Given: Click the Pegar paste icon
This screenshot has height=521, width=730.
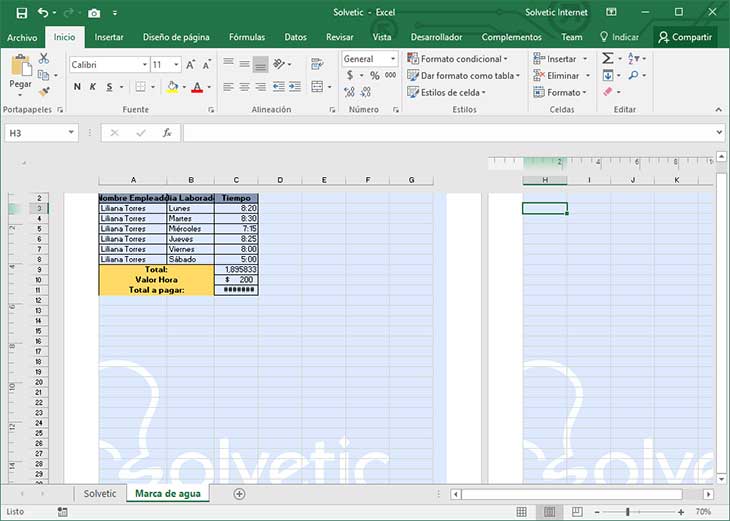Looking at the screenshot, I should pyautogui.click(x=20, y=65).
